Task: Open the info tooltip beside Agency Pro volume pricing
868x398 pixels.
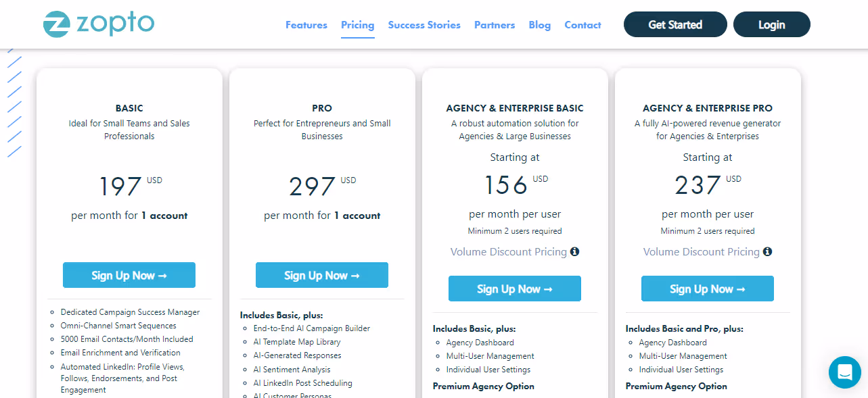Action: pyautogui.click(x=767, y=251)
